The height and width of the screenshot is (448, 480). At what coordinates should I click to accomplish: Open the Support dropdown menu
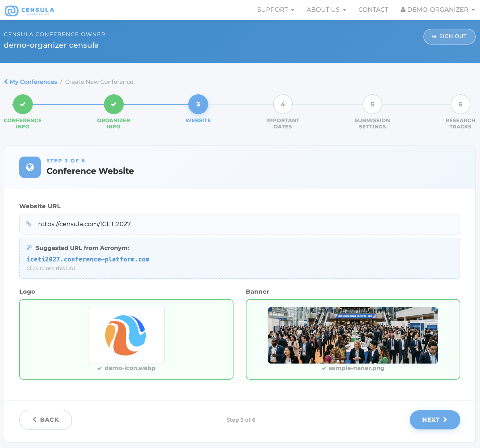(276, 10)
